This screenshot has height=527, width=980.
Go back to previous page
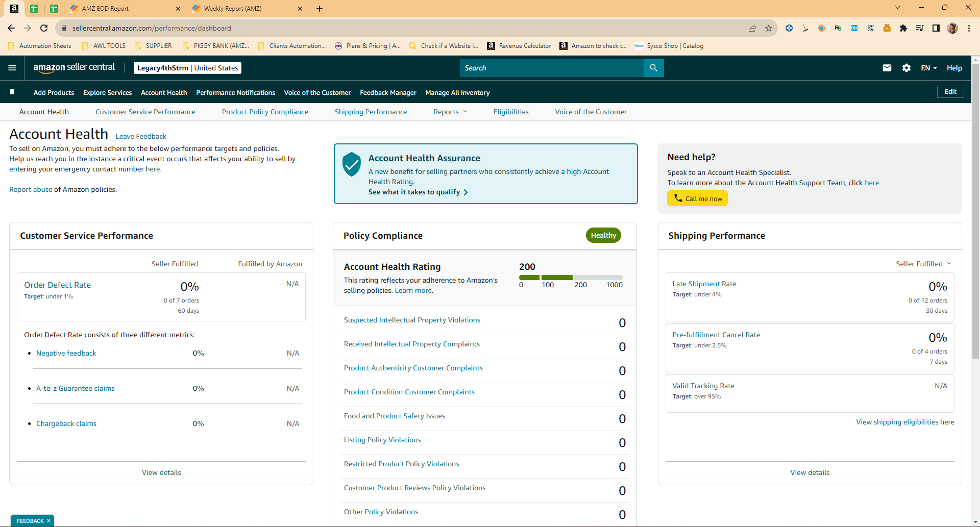point(11,28)
